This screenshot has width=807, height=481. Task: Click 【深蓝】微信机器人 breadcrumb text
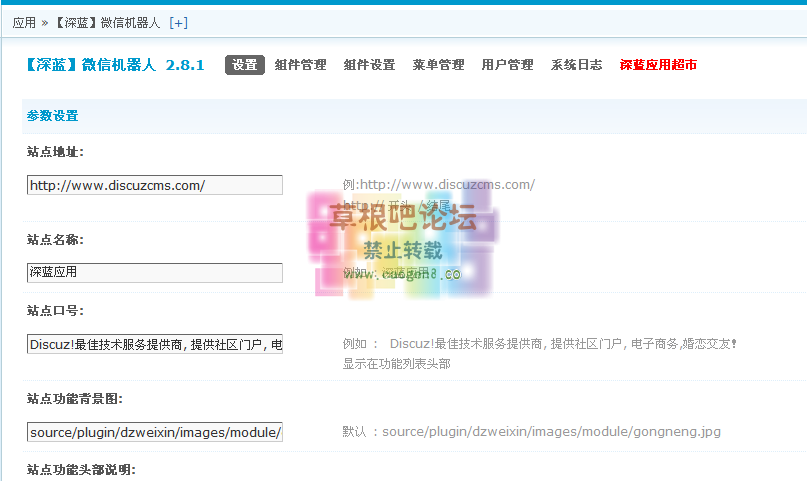point(107,23)
